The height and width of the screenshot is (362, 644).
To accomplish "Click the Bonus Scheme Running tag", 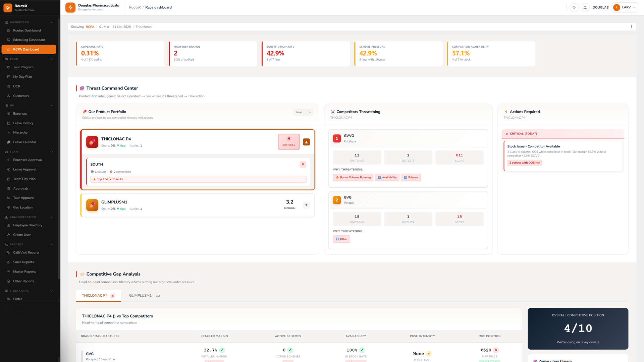I will [353, 178].
